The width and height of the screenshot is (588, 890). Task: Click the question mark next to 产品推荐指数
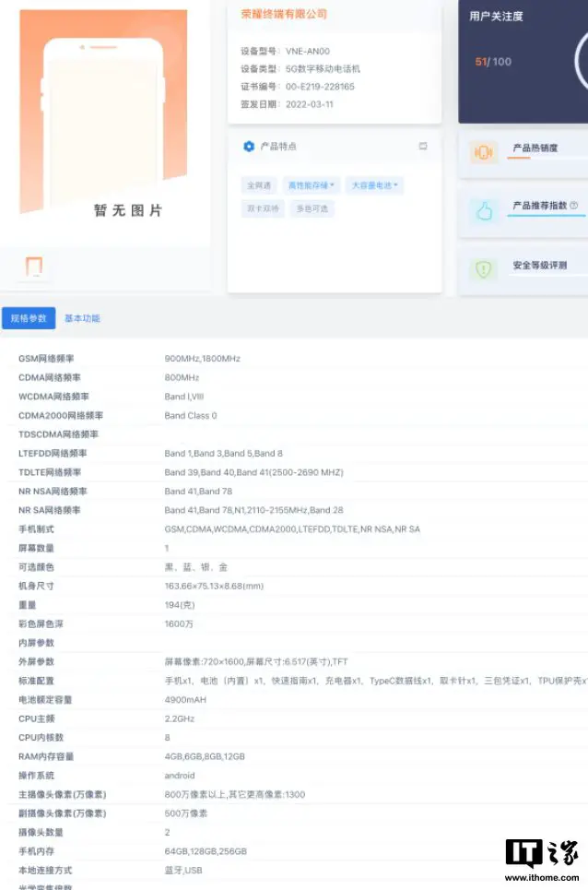pos(573,206)
